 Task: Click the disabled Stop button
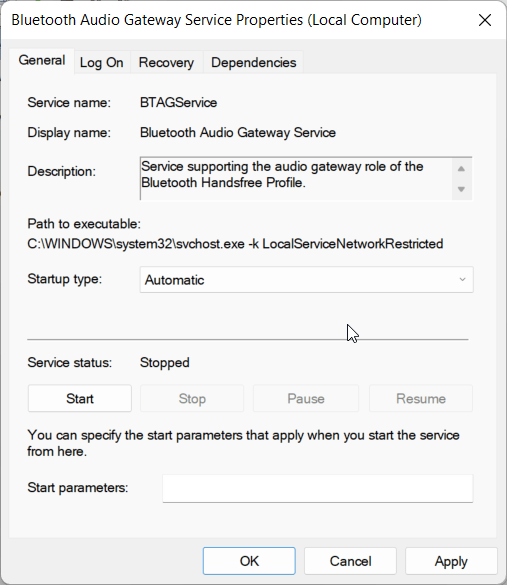click(192, 398)
